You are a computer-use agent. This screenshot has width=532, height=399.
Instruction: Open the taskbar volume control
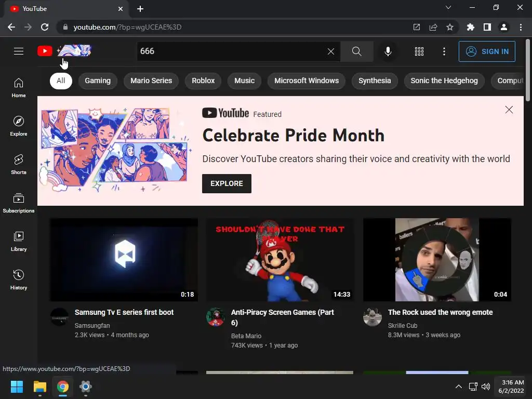coord(486,387)
